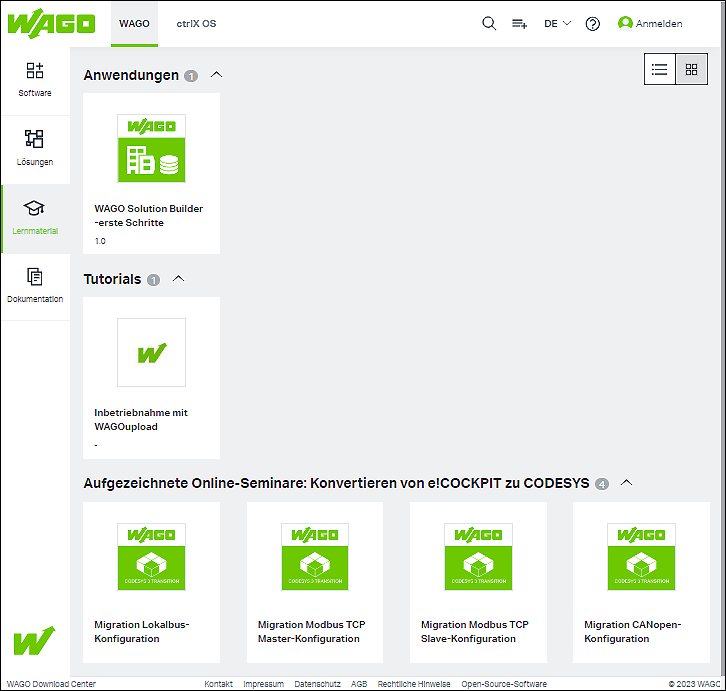Image resolution: width=726 pixels, height=691 pixels.
Task: Click the Tutorials section heading
Action: (x=113, y=279)
